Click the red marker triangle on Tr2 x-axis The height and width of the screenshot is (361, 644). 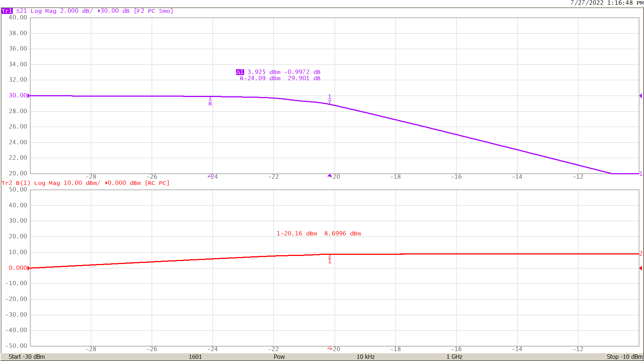coord(330,348)
